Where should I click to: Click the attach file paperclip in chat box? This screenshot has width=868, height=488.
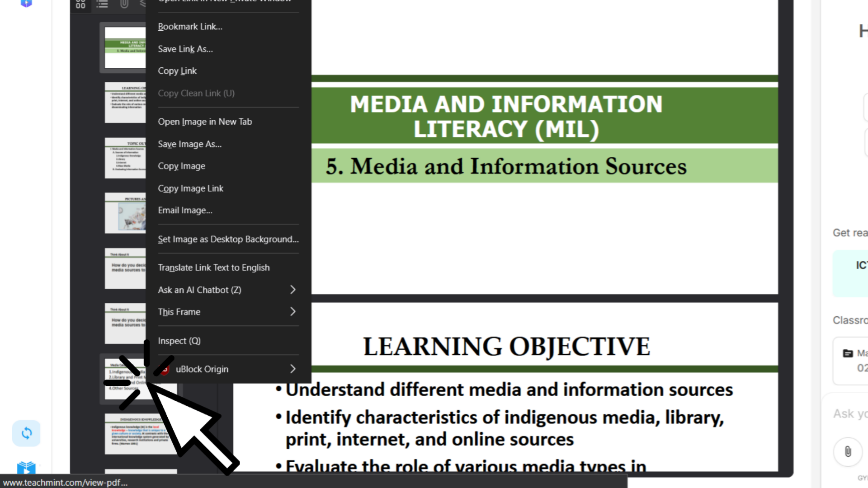[x=848, y=451]
